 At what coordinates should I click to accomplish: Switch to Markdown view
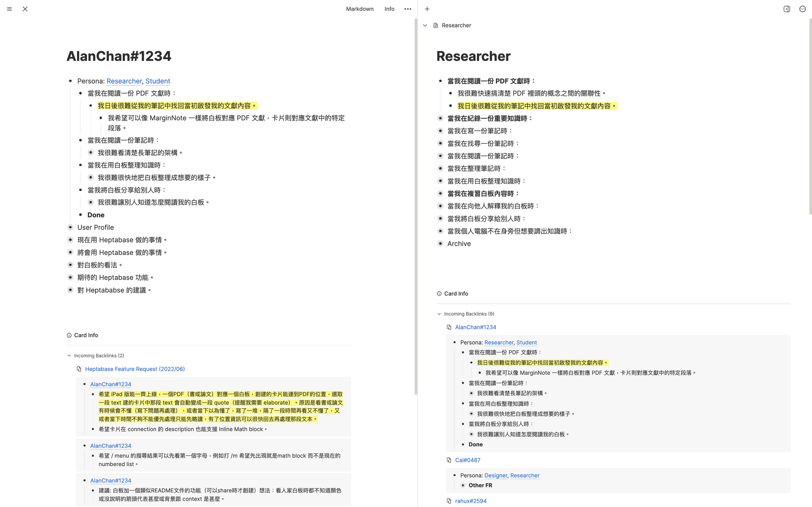[x=359, y=9]
